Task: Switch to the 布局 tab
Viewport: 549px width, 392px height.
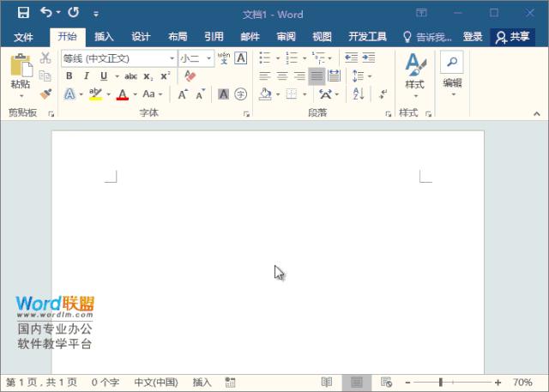Action: click(x=178, y=36)
